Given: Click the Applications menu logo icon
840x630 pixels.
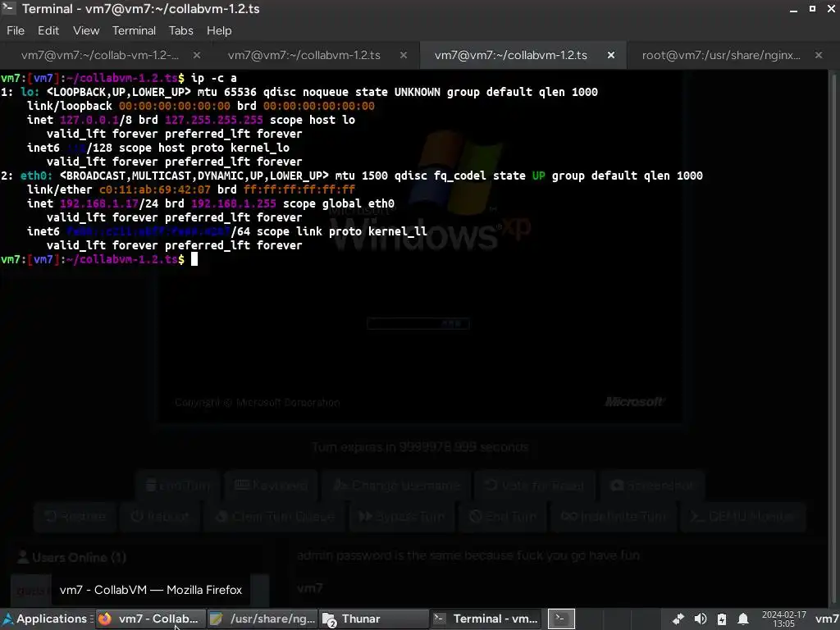Looking at the screenshot, I should point(8,619).
